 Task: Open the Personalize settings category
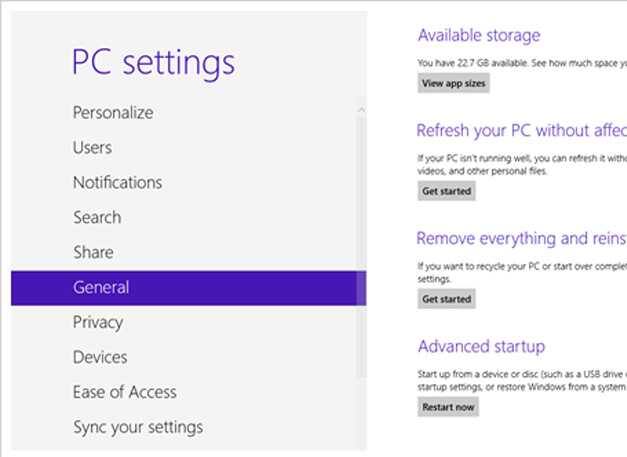click(113, 113)
